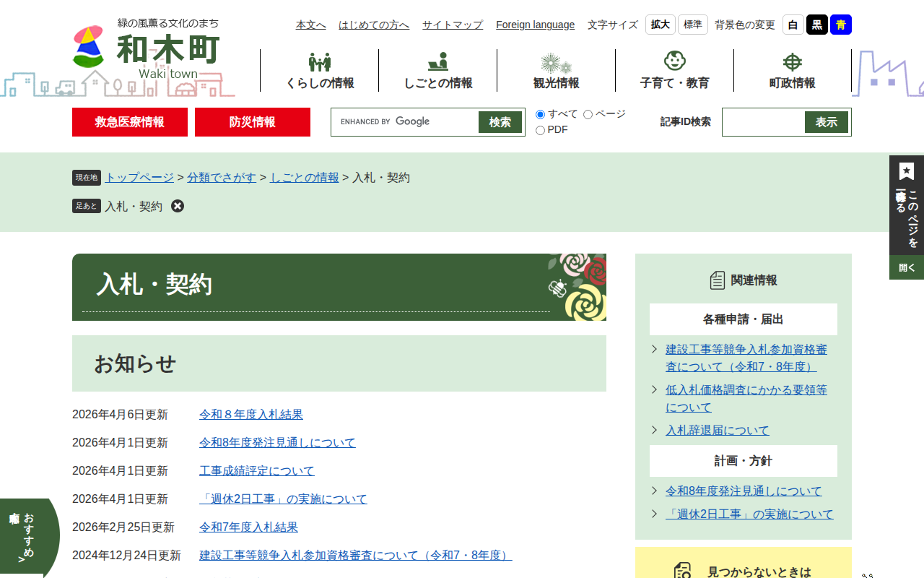Open 「週休2日工事」の実施について in news list
Screen dimensions: 924x578
click(x=283, y=499)
